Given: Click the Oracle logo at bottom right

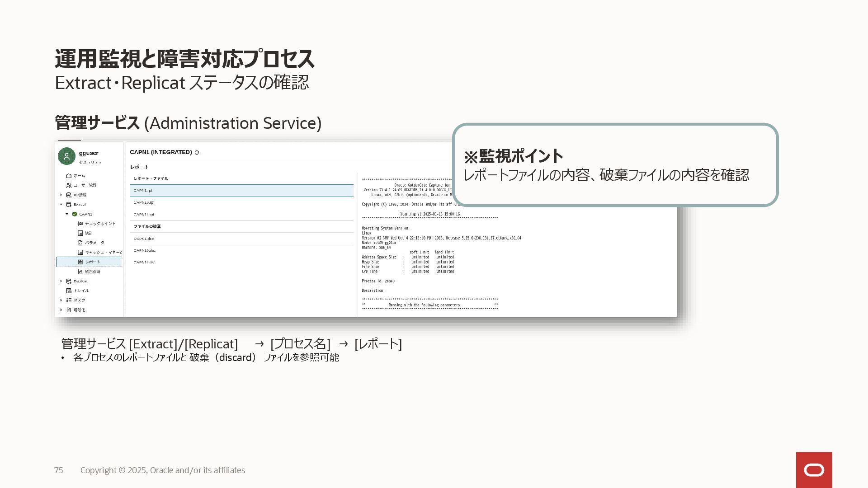Looking at the screenshot, I should pos(814,470).
